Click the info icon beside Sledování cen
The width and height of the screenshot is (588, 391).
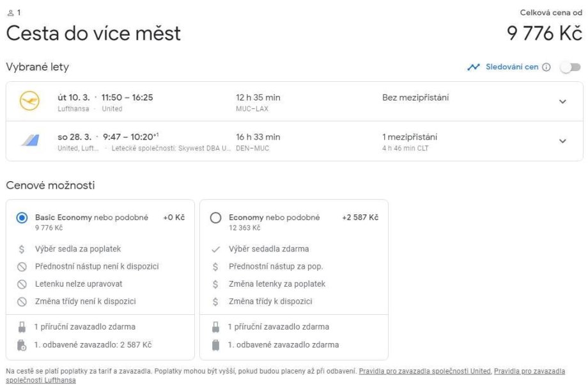click(x=546, y=67)
